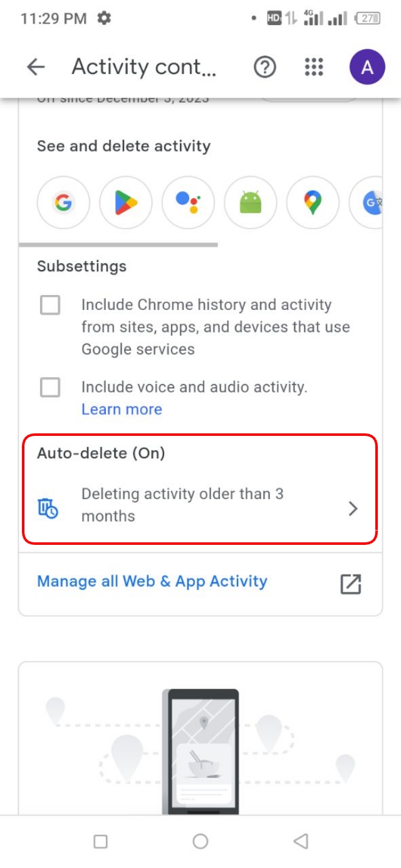Tap the home circle navigation button

200,842
